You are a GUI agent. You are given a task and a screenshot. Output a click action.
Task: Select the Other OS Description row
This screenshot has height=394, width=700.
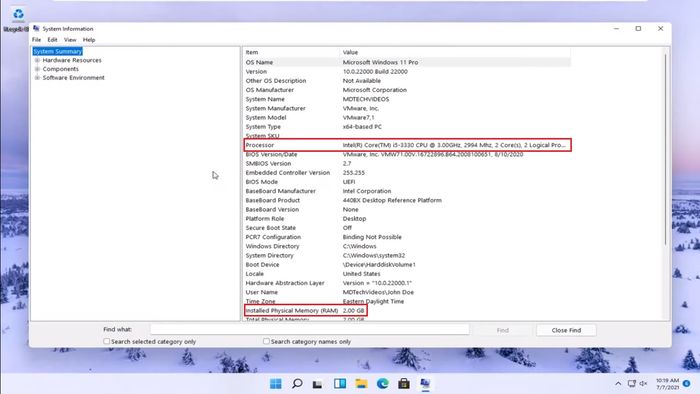pos(407,81)
